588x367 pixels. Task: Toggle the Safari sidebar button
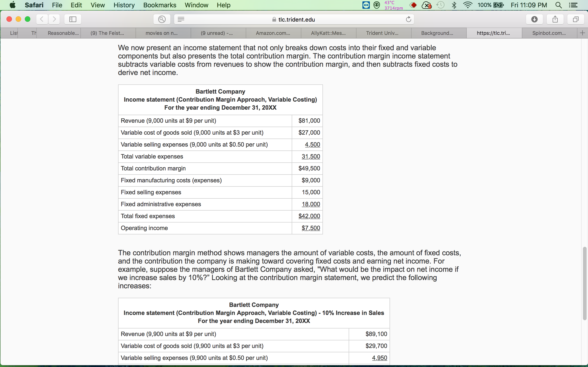coord(73,19)
